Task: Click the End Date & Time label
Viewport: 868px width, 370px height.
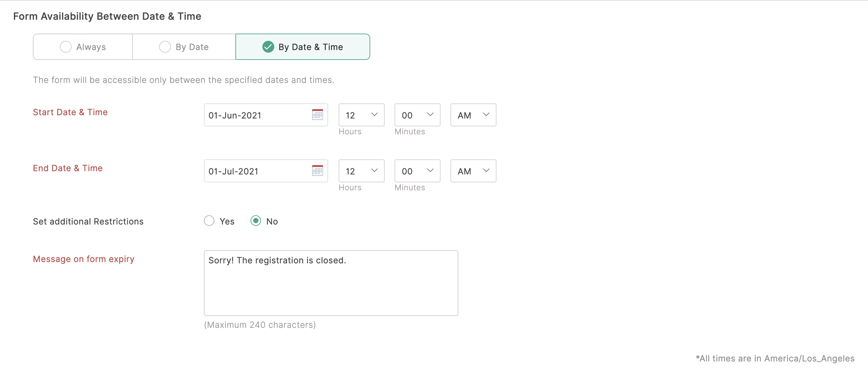Action: pos(67,168)
